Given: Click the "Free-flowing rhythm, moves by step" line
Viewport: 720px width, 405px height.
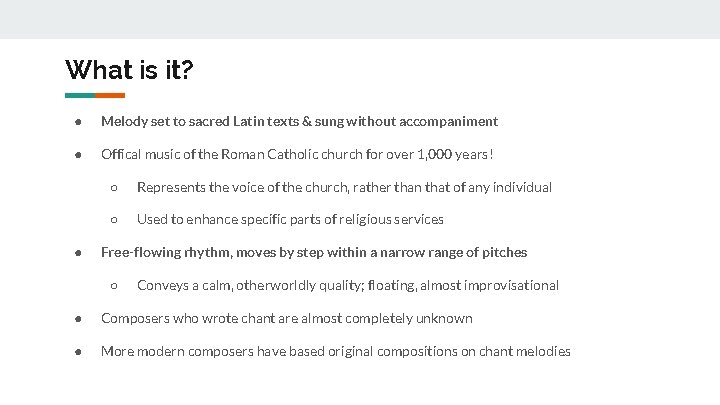Looking at the screenshot, I should (314, 253).
